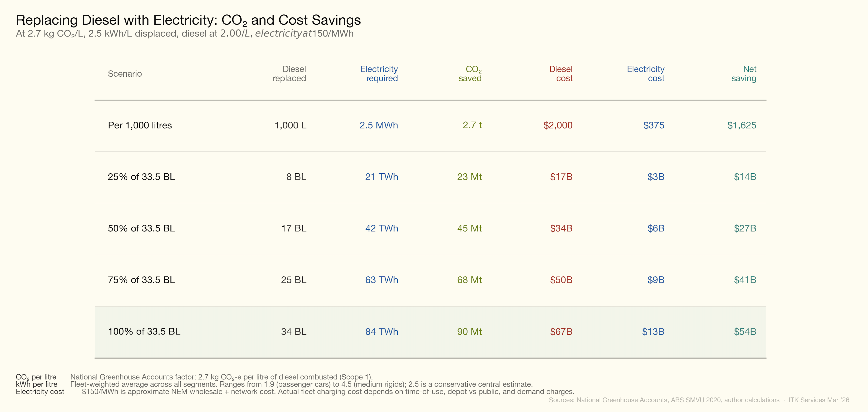This screenshot has width=868, height=412.
Task: Click the "25% of 33.5 BL" scenario
Action: tap(141, 177)
